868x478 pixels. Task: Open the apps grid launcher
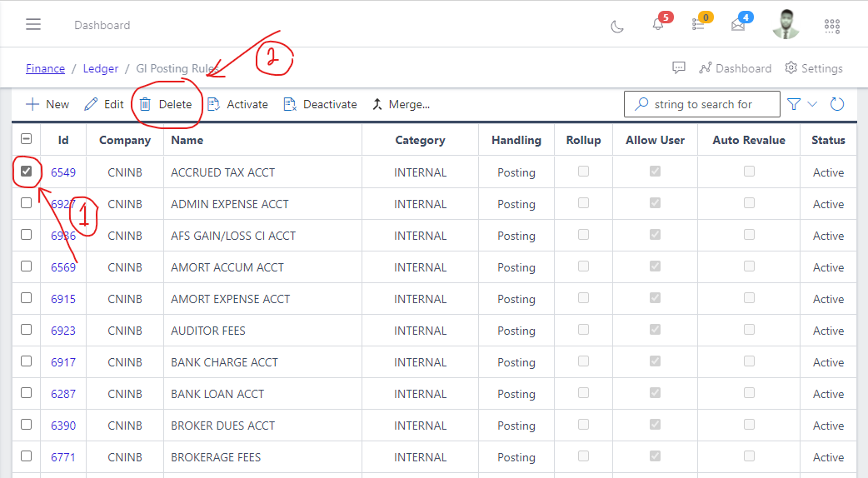(832, 26)
